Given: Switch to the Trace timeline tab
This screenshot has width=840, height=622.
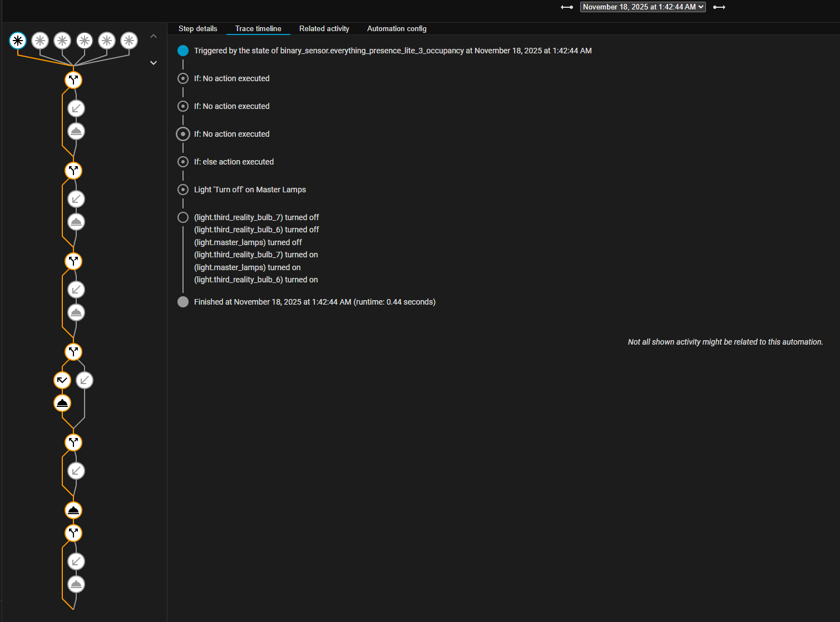Looking at the screenshot, I should (258, 28).
